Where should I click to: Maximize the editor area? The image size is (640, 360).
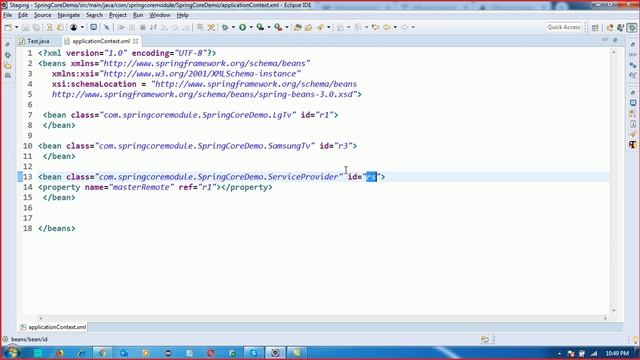click(x=615, y=40)
